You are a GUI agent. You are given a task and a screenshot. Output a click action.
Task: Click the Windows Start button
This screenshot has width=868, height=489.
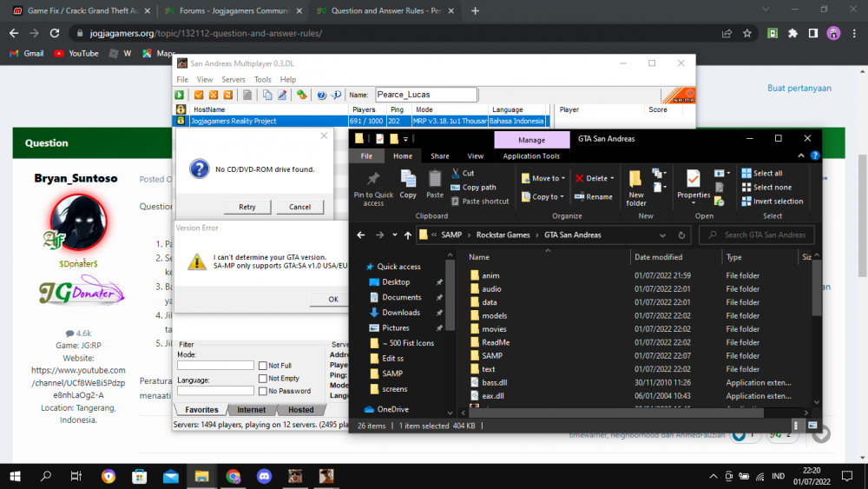point(16,476)
